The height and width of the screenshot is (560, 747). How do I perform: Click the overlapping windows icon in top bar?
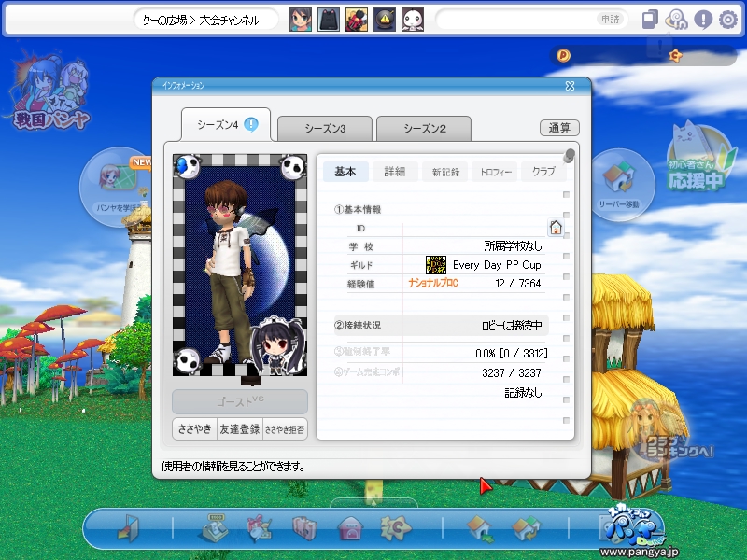(x=650, y=20)
